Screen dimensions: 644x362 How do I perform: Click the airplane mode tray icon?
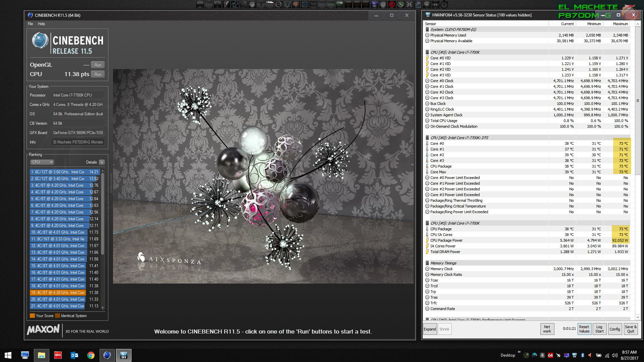(x=558, y=355)
